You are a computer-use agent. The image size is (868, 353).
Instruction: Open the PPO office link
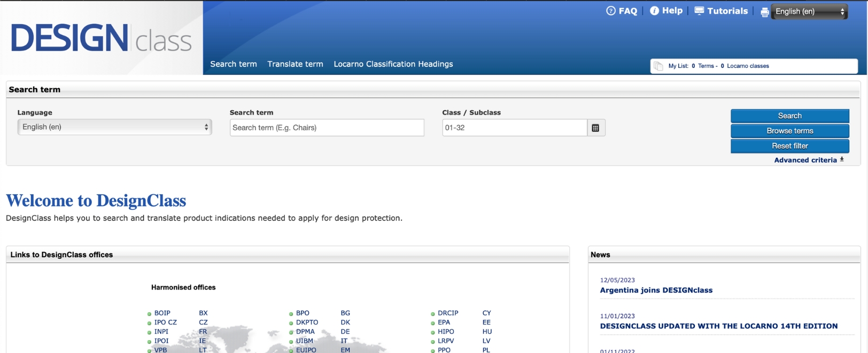(x=444, y=350)
